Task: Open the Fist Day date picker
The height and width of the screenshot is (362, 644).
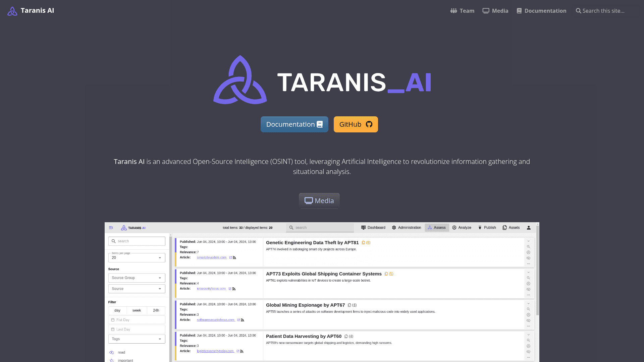Action: pyautogui.click(x=137, y=320)
